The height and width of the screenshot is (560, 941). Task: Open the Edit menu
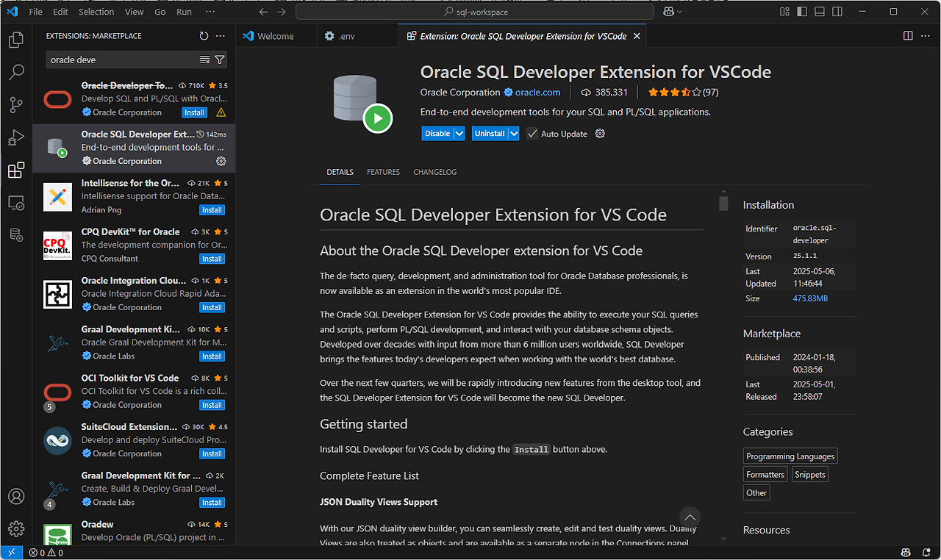(x=60, y=12)
